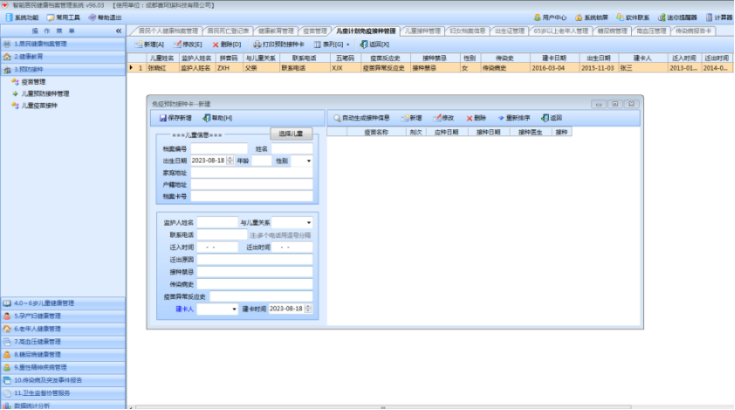
Task: Open the 与儿童关系 dropdown
Action: pyautogui.click(x=308, y=223)
